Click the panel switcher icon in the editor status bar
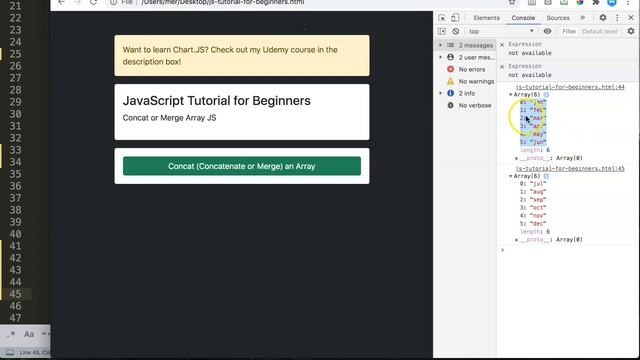640x360 pixels. (10, 352)
